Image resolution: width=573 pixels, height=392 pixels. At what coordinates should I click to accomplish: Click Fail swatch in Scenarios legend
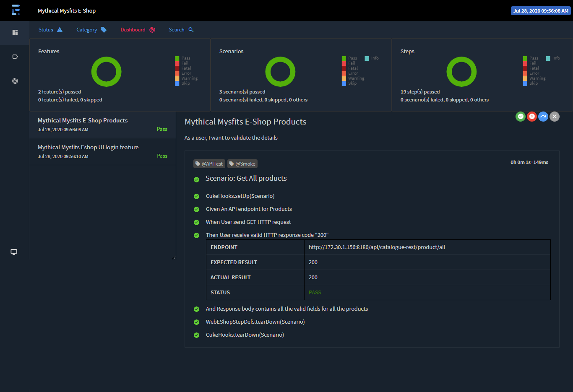click(x=344, y=63)
